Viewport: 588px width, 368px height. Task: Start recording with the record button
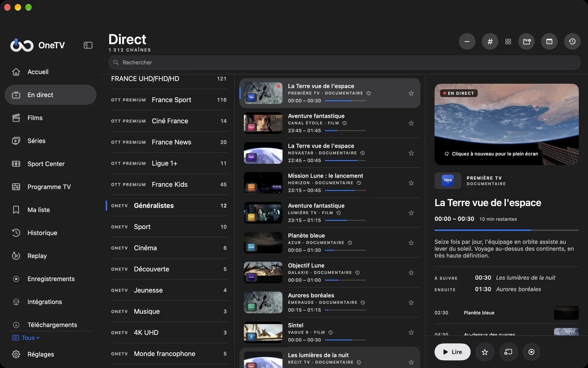[x=531, y=352]
